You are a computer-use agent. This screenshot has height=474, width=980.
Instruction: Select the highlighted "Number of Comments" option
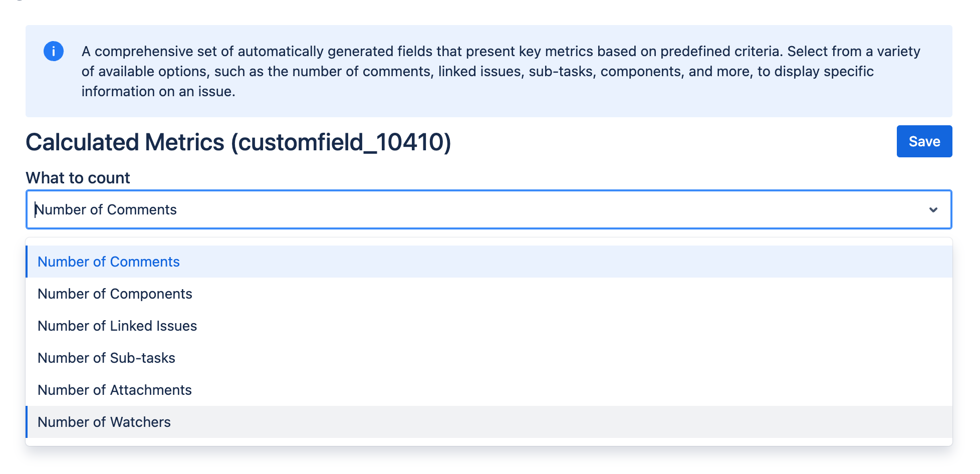[109, 262]
